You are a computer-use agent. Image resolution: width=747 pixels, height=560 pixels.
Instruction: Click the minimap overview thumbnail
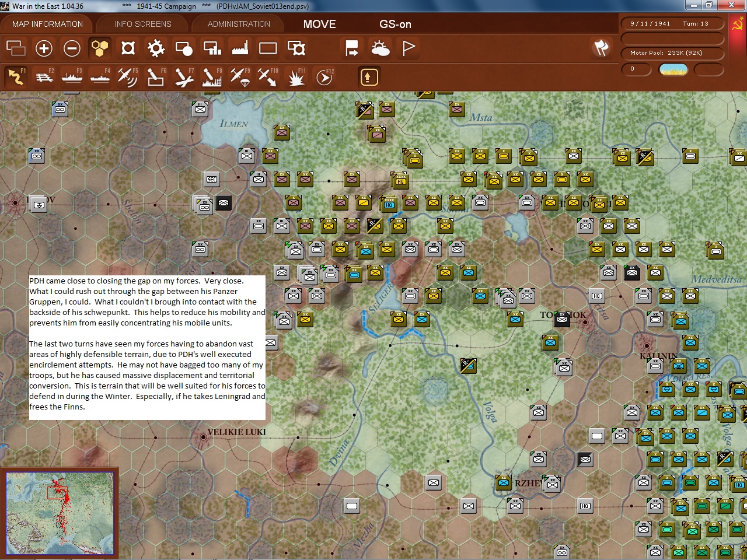[x=60, y=513]
